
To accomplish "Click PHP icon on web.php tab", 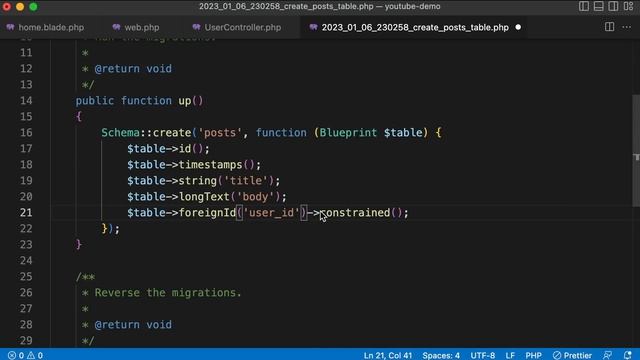I will point(116,27).
